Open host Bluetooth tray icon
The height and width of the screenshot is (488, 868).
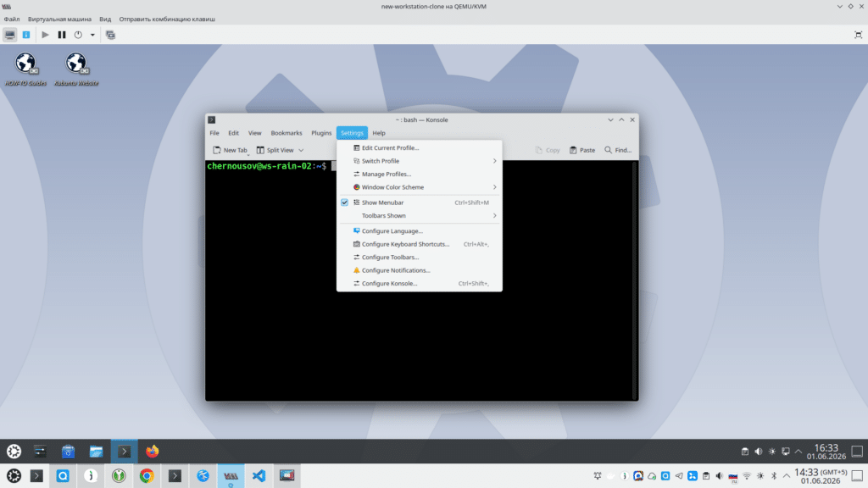(774, 476)
